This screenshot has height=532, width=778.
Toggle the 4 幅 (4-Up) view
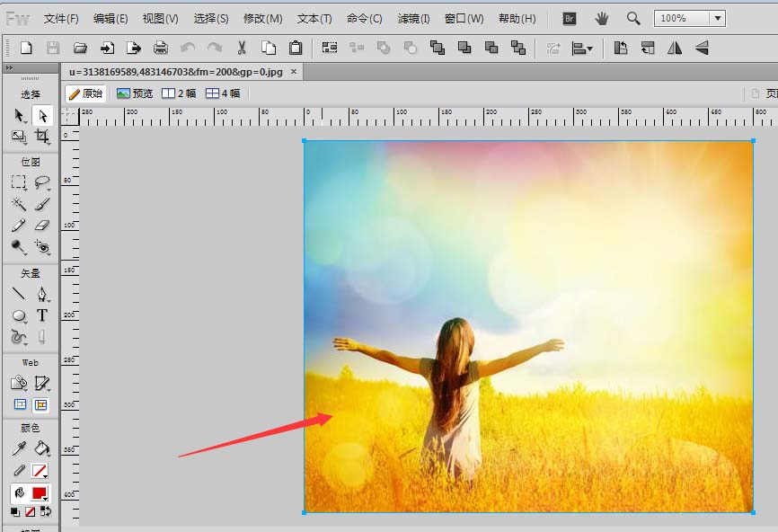[223, 93]
